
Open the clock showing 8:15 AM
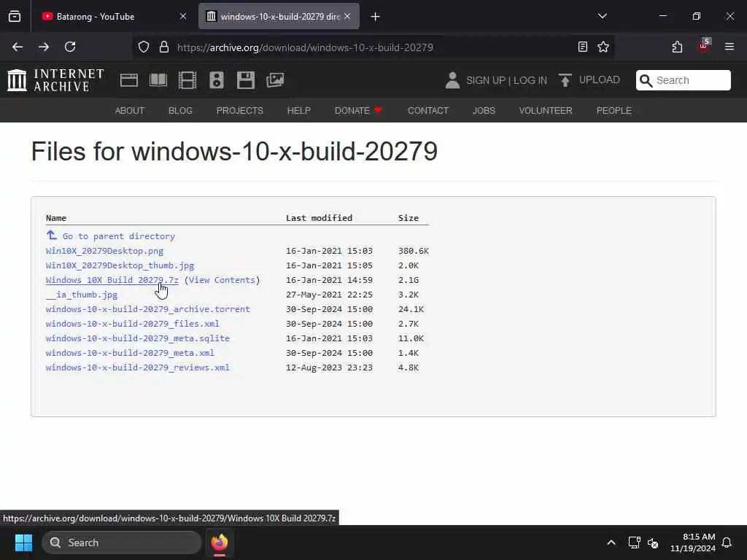point(693,542)
